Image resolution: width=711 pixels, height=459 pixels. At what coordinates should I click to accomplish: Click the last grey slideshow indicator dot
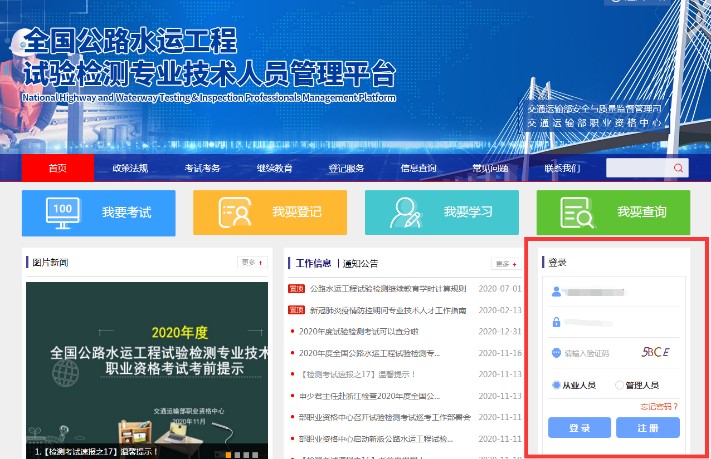[255, 454]
